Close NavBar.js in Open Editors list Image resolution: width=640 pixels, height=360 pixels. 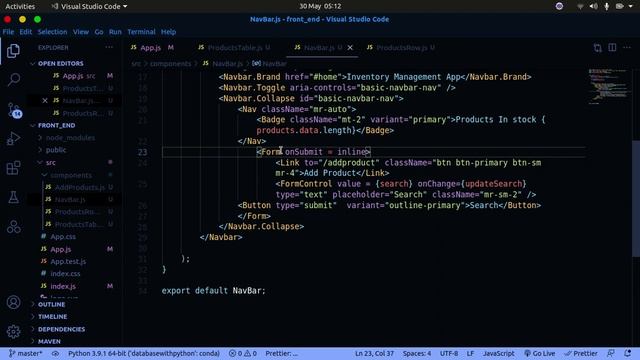coord(45,100)
